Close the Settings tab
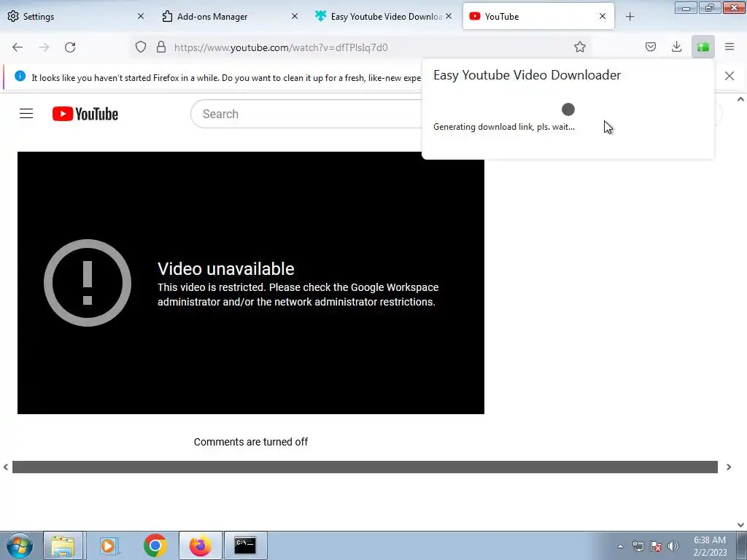747x560 pixels. (141, 16)
